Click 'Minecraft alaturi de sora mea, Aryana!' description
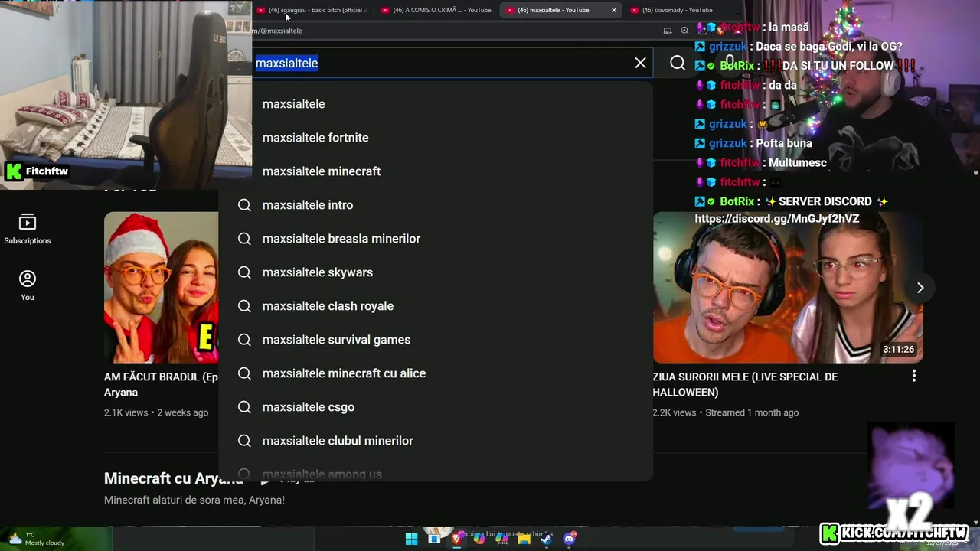Viewport: 980px width, 551px height. point(194,500)
